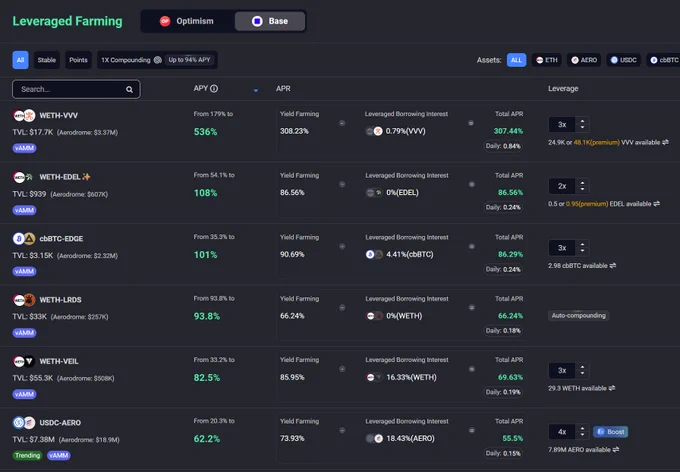Click the compounding icon next to 1X Compounding
Viewport: 680px width, 472px height.
point(158,60)
